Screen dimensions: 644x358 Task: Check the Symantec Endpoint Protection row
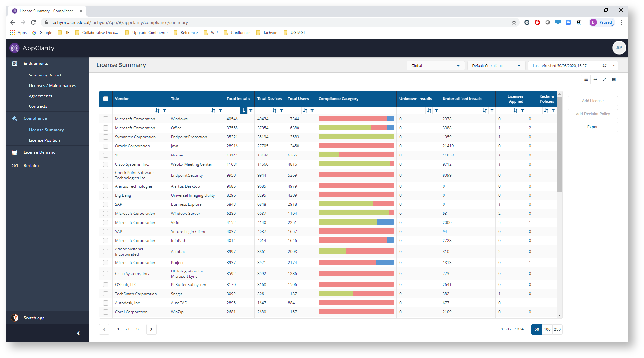tap(106, 137)
